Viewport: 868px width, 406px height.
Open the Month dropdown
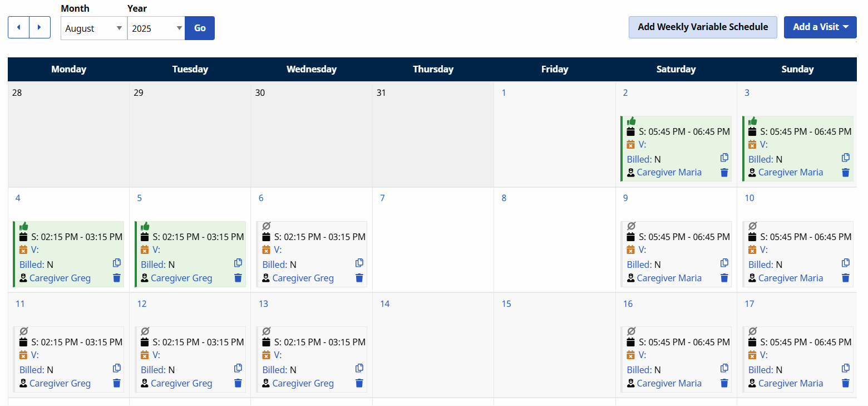point(93,28)
